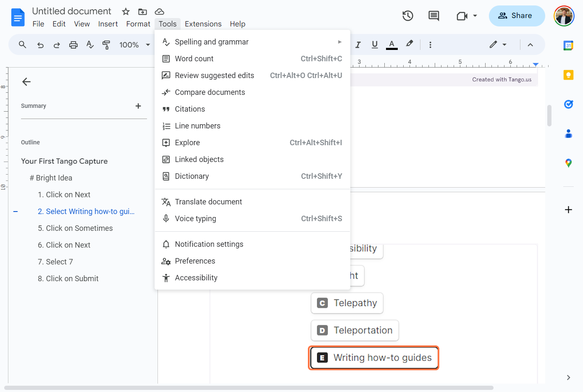The height and width of the screenshot is (392, 583).
Task: Choose Voice typing in the Tools menu
Action: click(252, 219)
